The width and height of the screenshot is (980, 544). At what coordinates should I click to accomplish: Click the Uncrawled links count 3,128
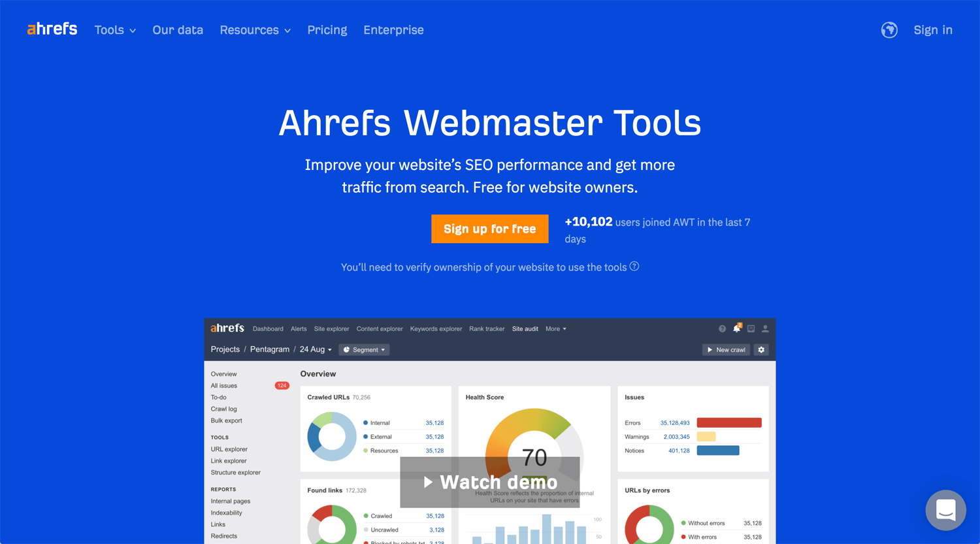tap(436, 530)
